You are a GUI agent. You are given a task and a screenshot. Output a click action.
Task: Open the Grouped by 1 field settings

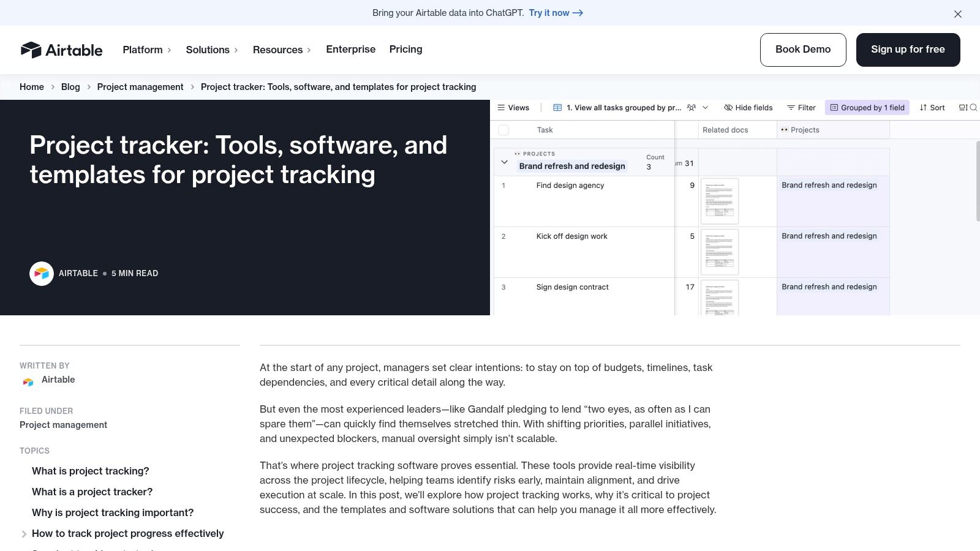(867, 107)
